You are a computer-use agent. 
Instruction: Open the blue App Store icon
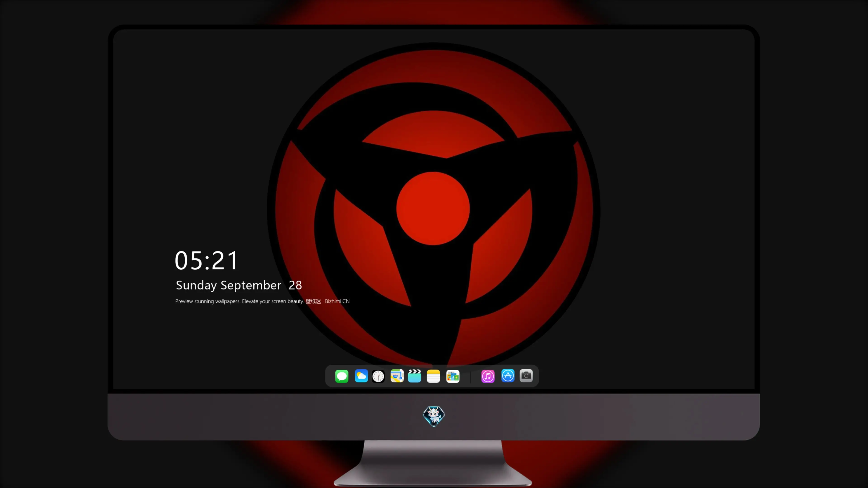508,376
